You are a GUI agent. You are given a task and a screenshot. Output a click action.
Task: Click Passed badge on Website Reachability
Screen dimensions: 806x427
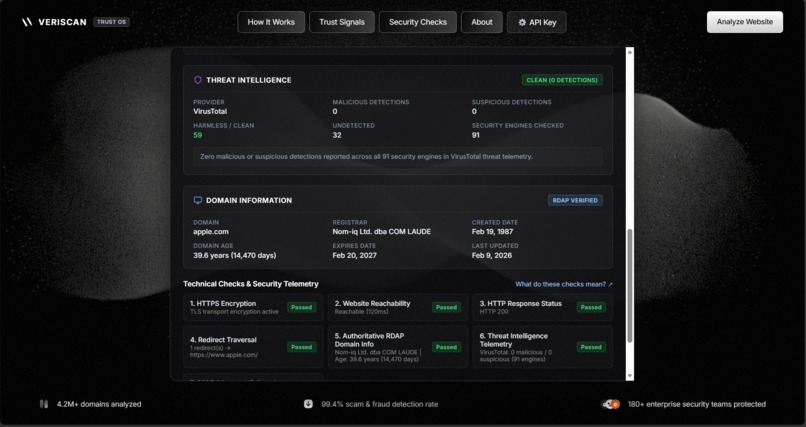[446, 307]
